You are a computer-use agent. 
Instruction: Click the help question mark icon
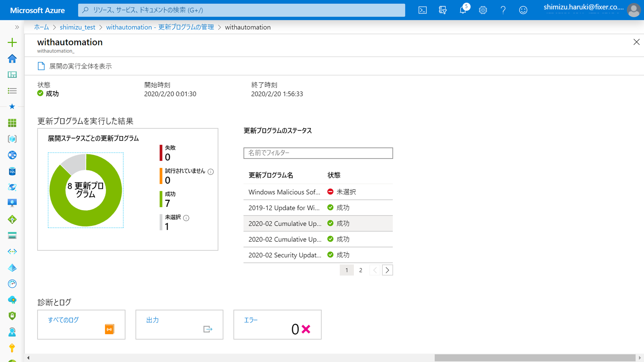click(x=503, y=10)
